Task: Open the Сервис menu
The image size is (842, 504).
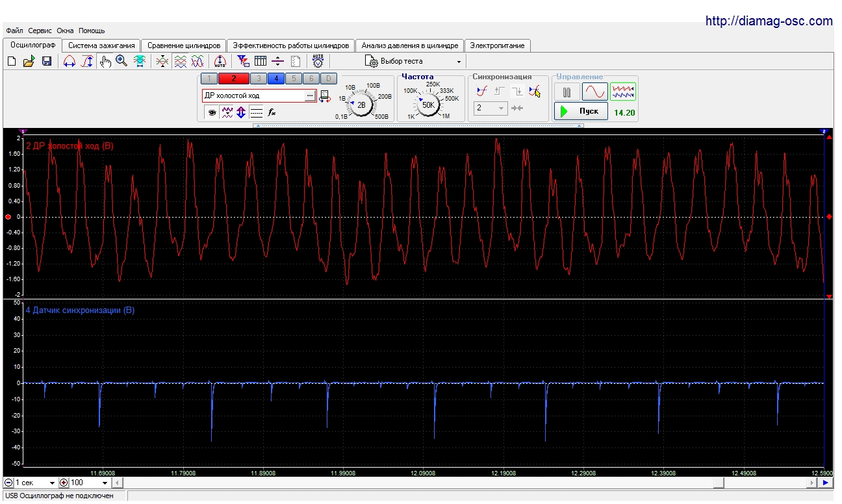Action: [40, 31]
